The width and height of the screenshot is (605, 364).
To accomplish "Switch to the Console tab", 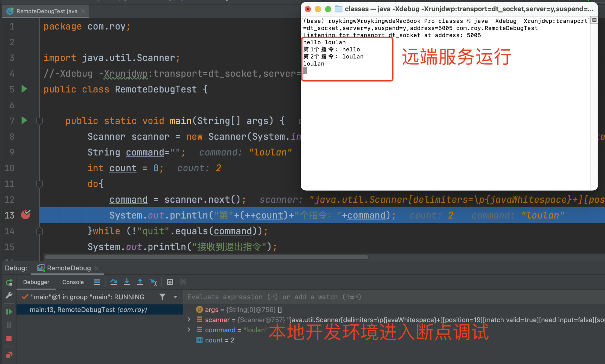I will 73,282.
